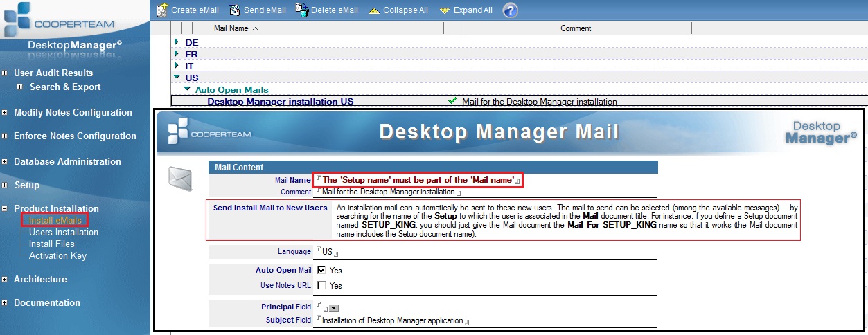Screen dimensions: 868x335
Task: Click the Delete eMail button label
Action: [x=335, y=10]
